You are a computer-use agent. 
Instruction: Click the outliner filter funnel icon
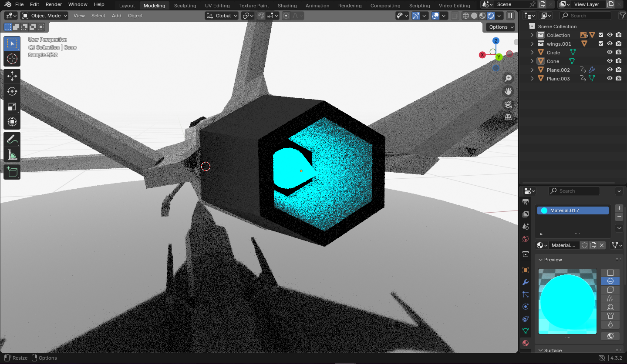tap(623, 16)
